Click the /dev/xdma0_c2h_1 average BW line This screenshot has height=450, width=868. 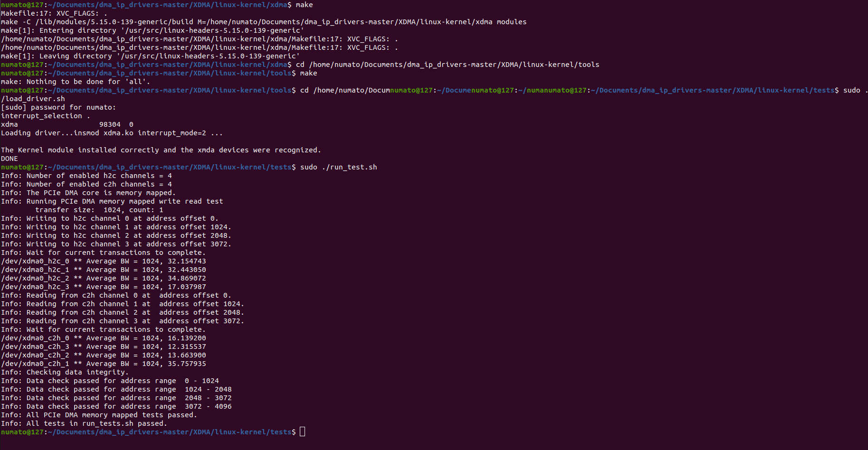pos(104,364)
